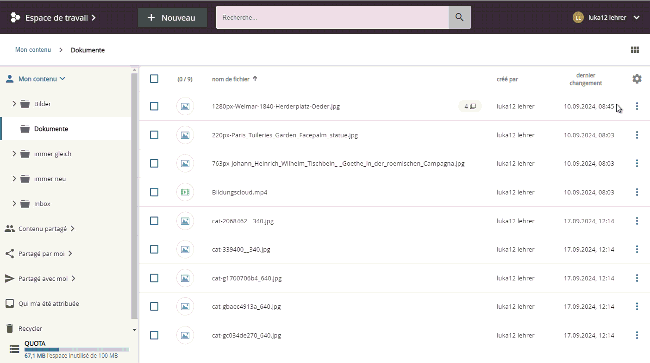Image resolution: width=650 pixels, height=363 pixels.
Task: Open Contenu partagé section
Action: (x=42, y=229)
